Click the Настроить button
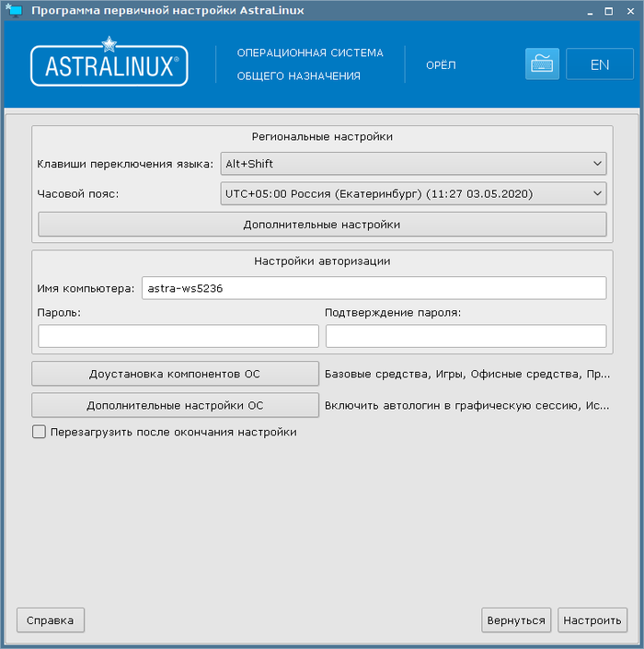Image resolution: width=644 pixels, height=649 pixels. tap(592, 620)
